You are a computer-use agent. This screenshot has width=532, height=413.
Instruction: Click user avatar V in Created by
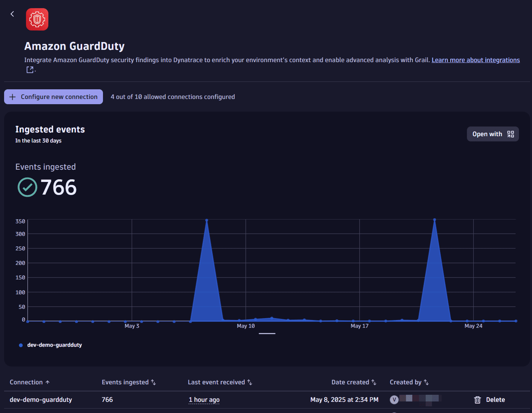coord(394,400)
